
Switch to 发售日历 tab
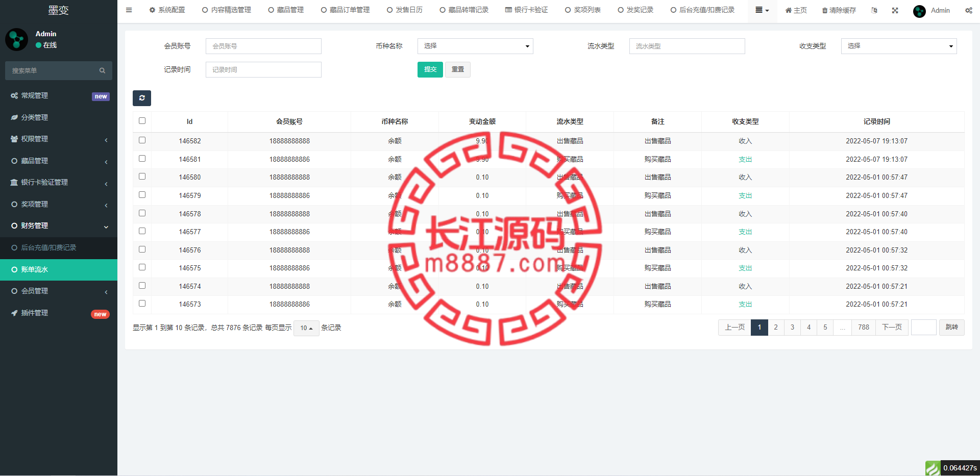tap(404, 10)
